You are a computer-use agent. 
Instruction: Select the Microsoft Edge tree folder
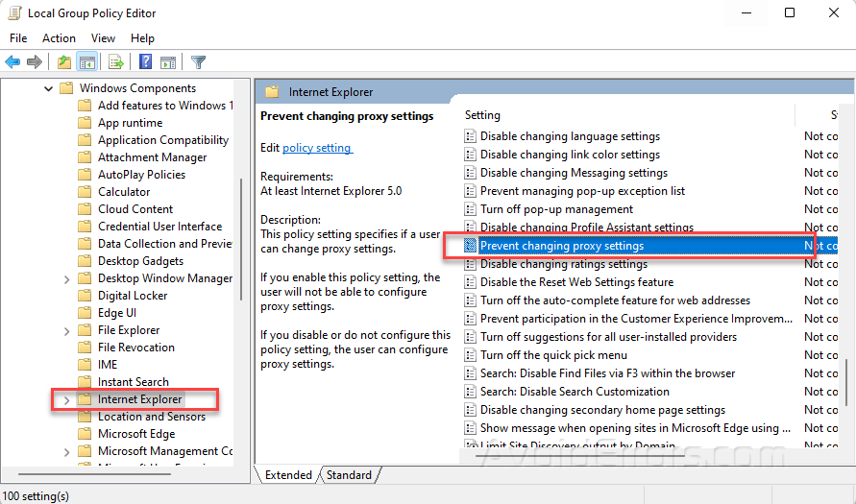coord(136,434)
